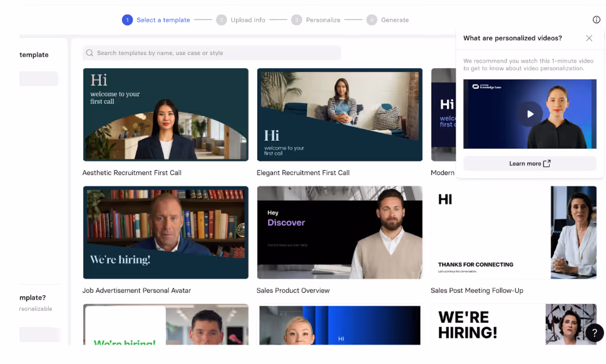Click the Sales Post Meeting Follow-Up title
The height and width of the screenshot is (364, 606).
(x=477, y=291)
